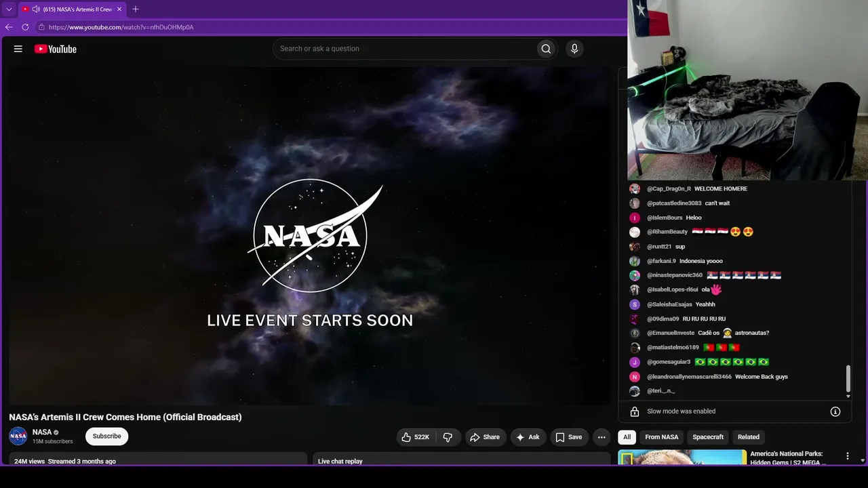Like the video with 522K likes
The width and height of the screenshot is (868, 488).
point(415,437)
